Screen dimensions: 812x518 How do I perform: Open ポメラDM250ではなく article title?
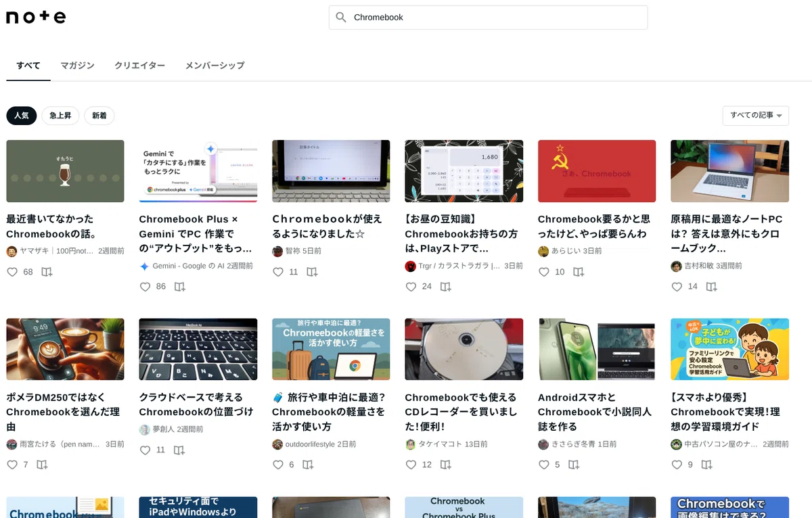coord(63,412)
